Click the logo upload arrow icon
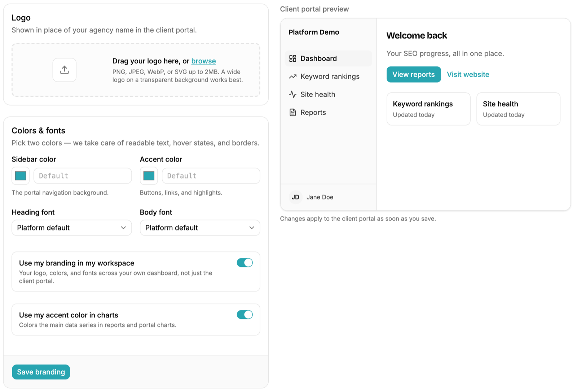Screen dimensions: 577x392 pos(65,70)
